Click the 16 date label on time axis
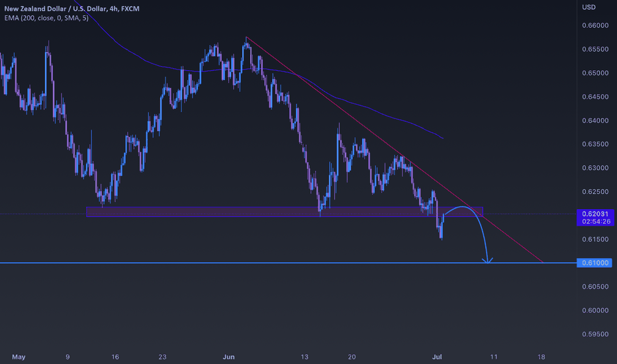Image resolution: width=617 pixels, height=364 pixels. coord(115,357)
